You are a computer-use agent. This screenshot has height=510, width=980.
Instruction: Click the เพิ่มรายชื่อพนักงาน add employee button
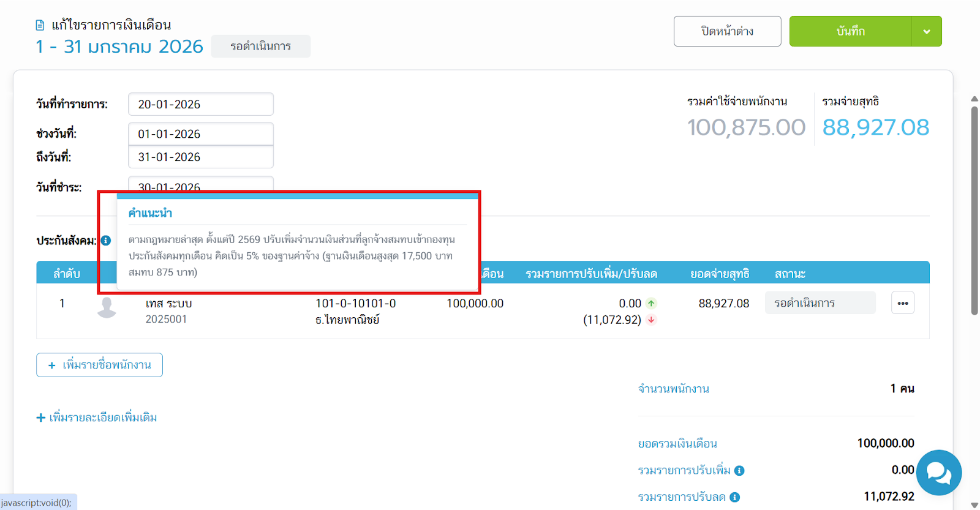99,365
